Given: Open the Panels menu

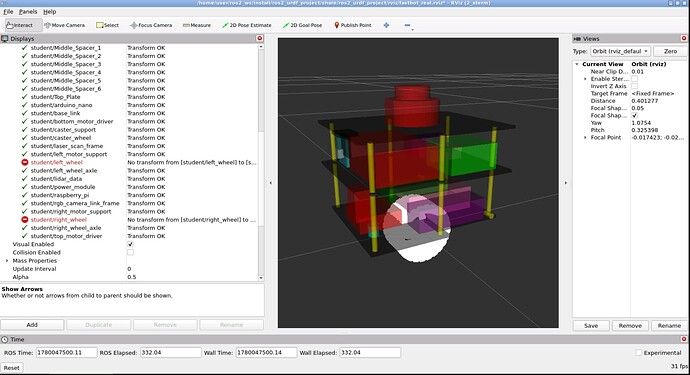Looking at the screenshot, I should pos(28,12).
